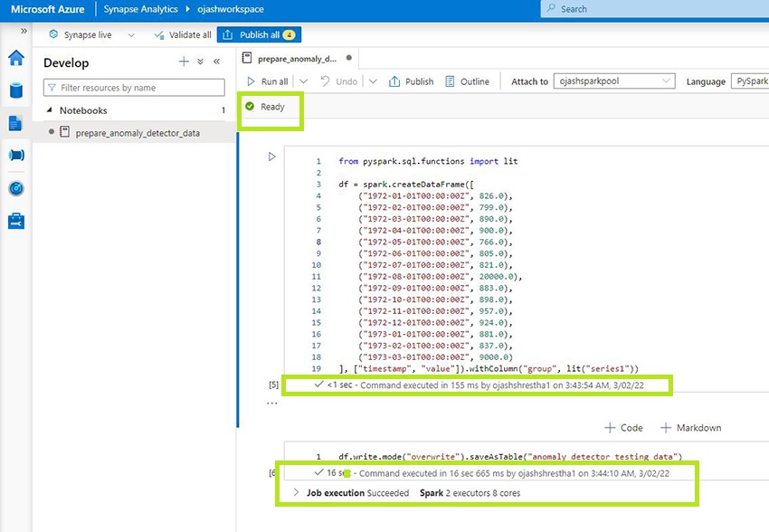The width and height of the screenshot is (769, 532).
Task: Open the Synapse live dropdown
Action: click(131, 35)
